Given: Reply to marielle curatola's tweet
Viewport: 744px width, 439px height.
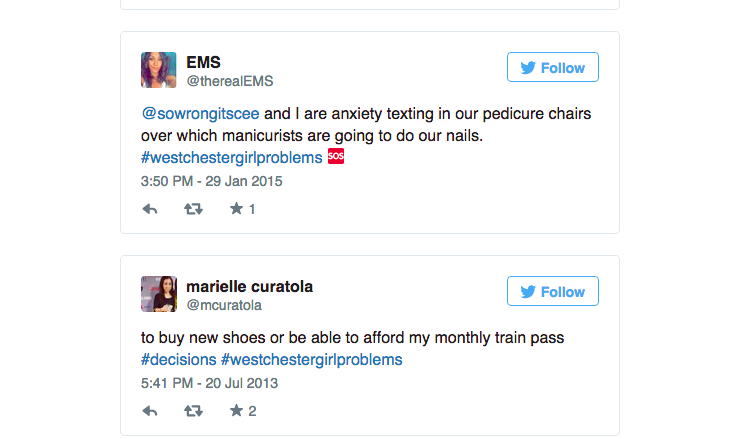Looking at the screenshot, I should pos(150,411).
